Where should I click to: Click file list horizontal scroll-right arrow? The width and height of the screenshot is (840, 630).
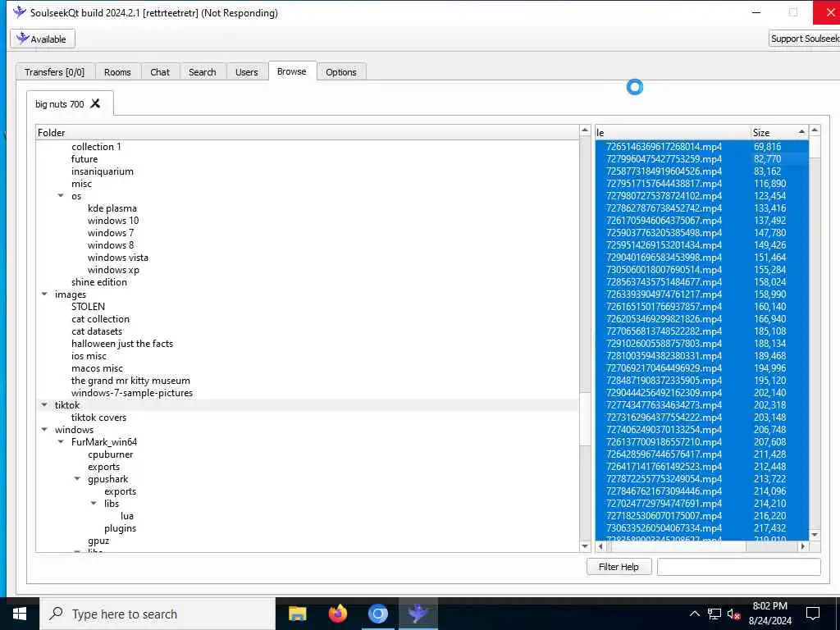click(x=802, y=546)
